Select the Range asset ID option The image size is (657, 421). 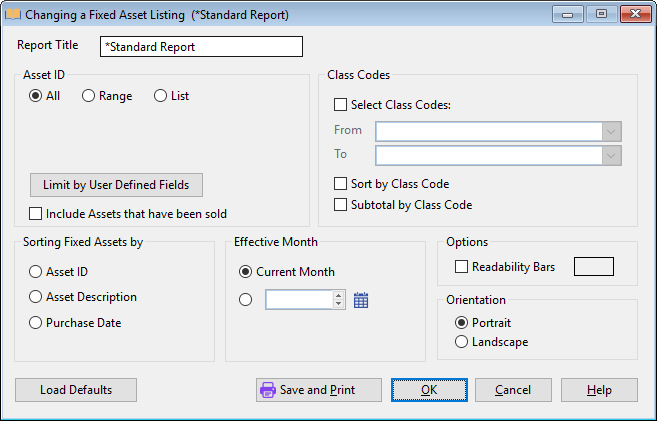[88, 96]
